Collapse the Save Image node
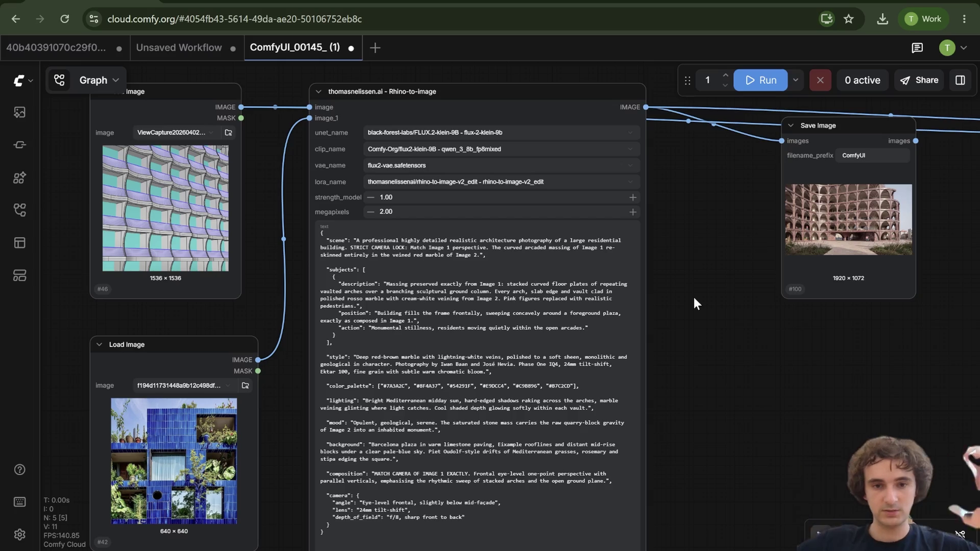980x551 pixels. (x=791, y=126)
